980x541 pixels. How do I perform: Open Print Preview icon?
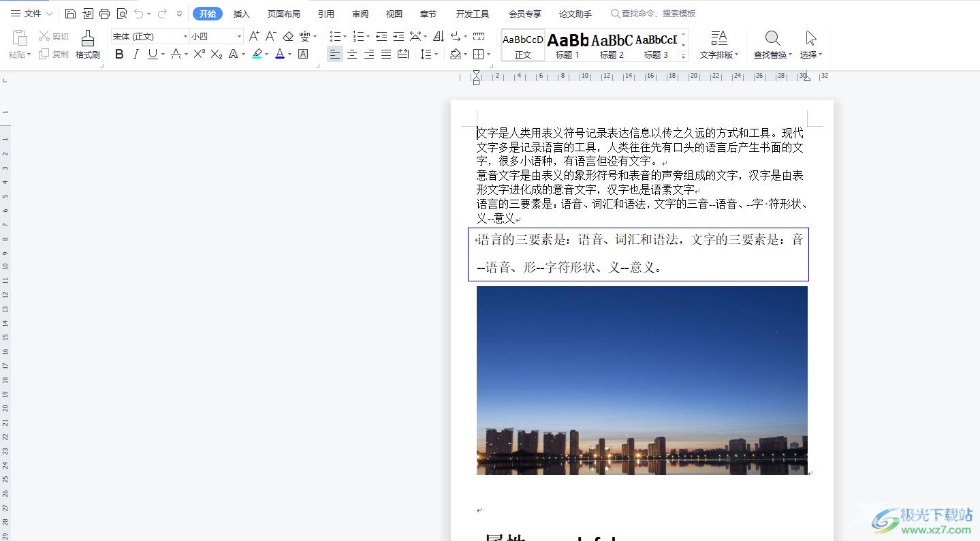(121, 14)
